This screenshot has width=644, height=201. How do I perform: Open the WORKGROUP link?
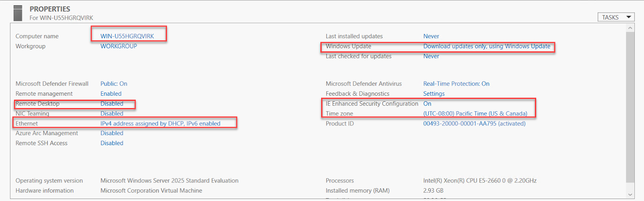click(x=119, y=46)
